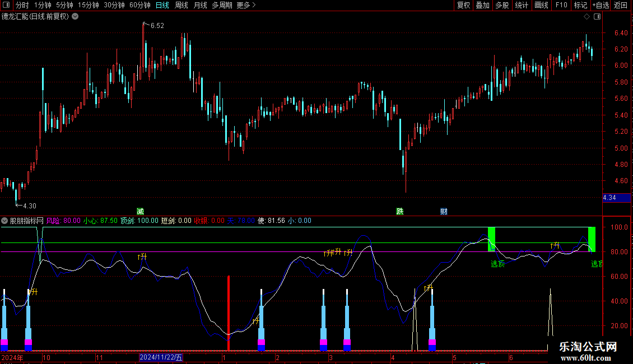Click the 使: 81.56 indicator value
Viewport: 633px width, 364px height.
click(271, 221)
